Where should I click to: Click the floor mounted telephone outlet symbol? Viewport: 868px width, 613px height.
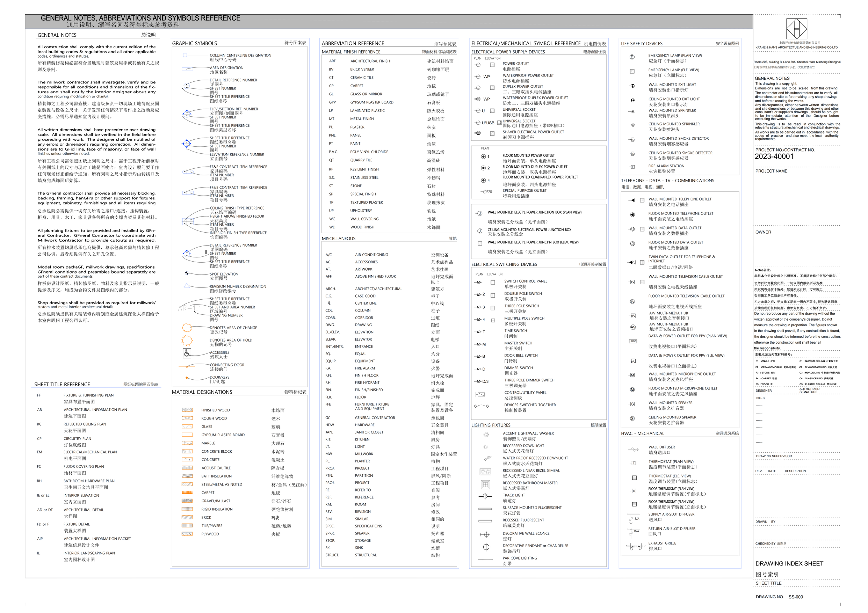click(x=632, y=215)
